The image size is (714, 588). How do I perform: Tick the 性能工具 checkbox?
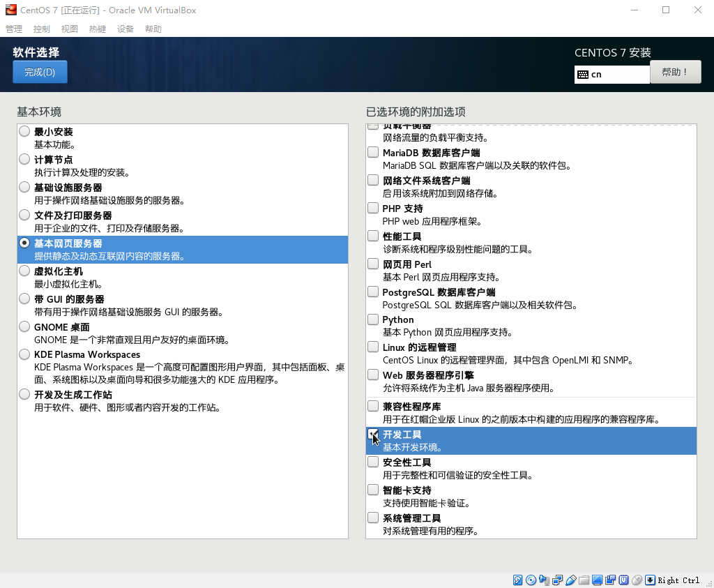373,236
